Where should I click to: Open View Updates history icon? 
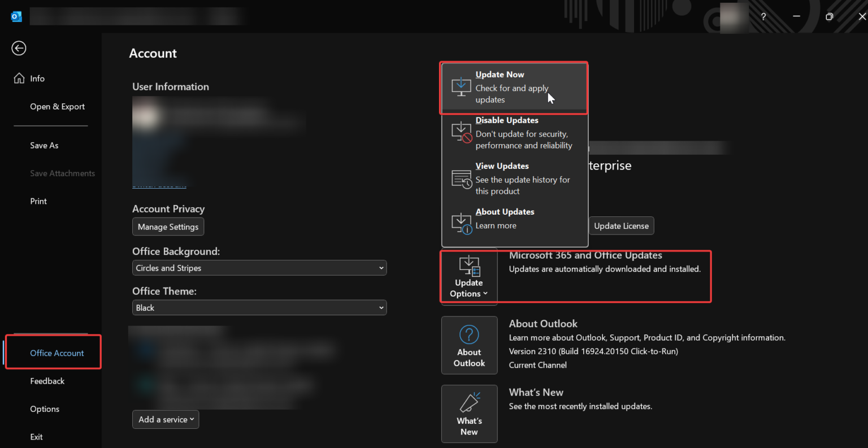461,179
